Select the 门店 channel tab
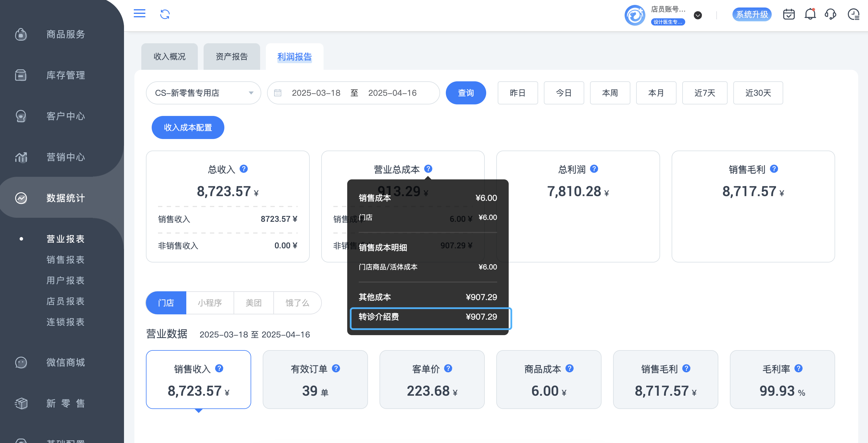This screenshot has width=868, height=443. click(166, 303)
